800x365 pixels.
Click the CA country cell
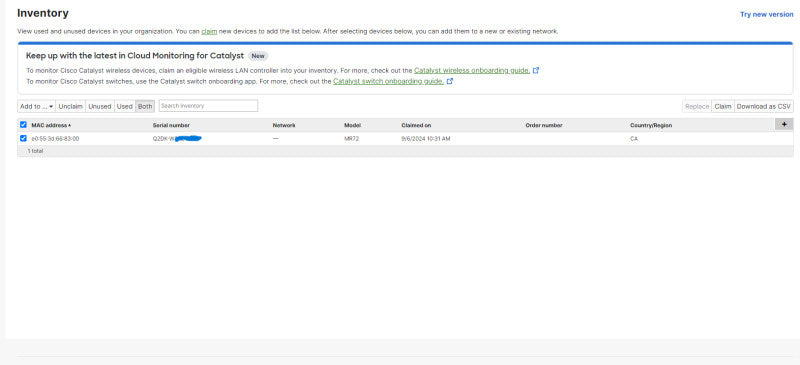point(634,139)
